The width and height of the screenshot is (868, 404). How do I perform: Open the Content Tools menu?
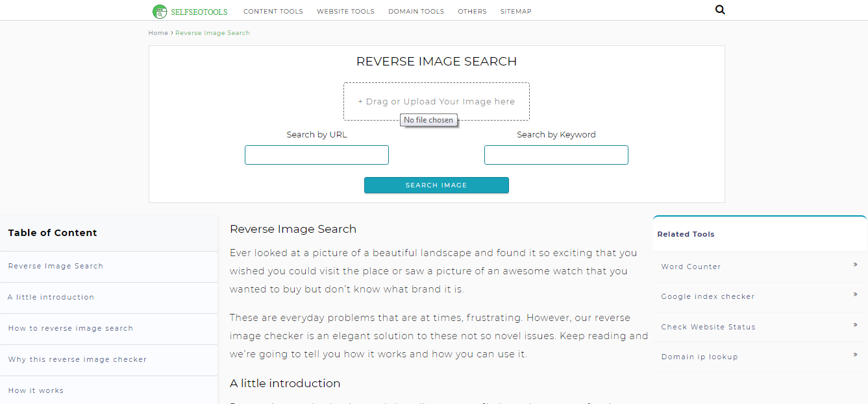(273, 11)
